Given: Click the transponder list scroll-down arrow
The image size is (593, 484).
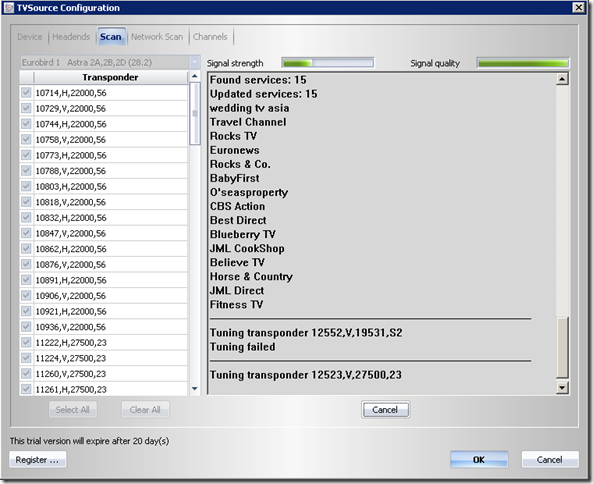Looking at the screenshot, I should coord(195,389).
